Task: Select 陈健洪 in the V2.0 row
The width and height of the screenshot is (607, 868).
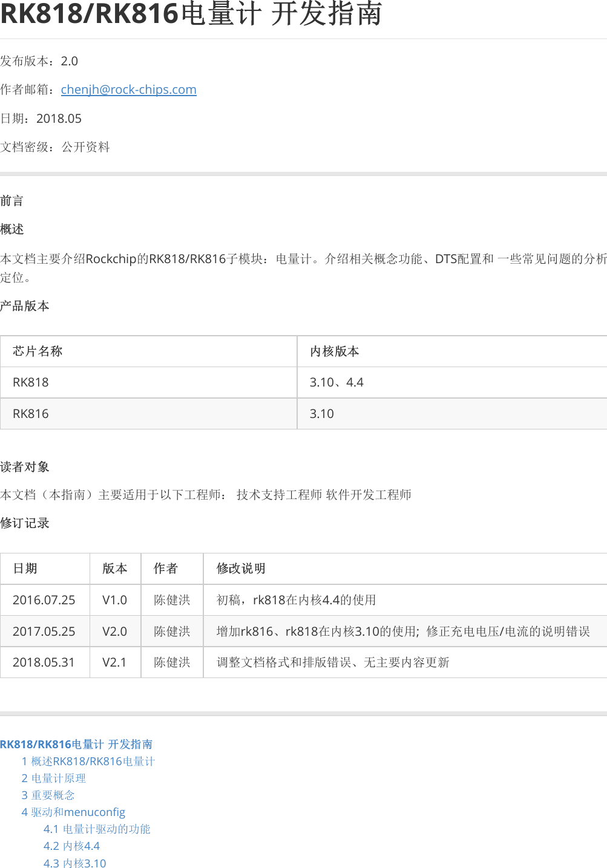Action: tap(172, 631)
